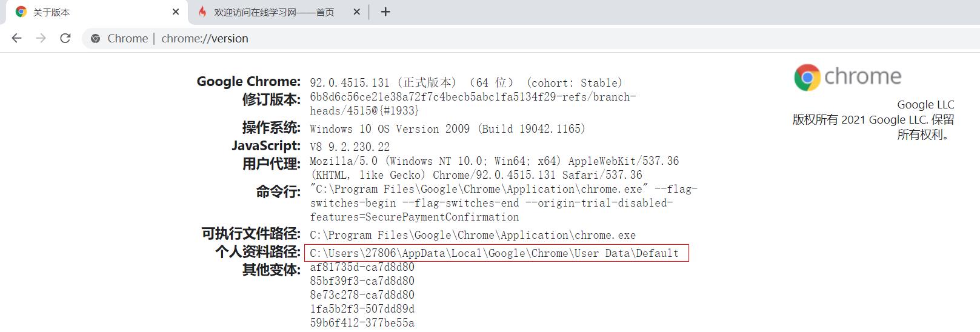Click the 修订版本 label
Screen dimensions: 980x332
pyautogui.click(x=272, y=99)
